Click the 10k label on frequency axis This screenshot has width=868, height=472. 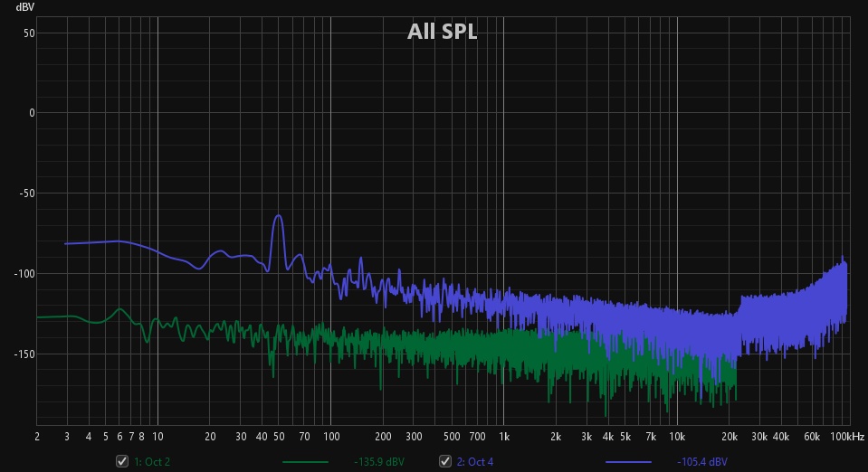[x=677, y=437]
